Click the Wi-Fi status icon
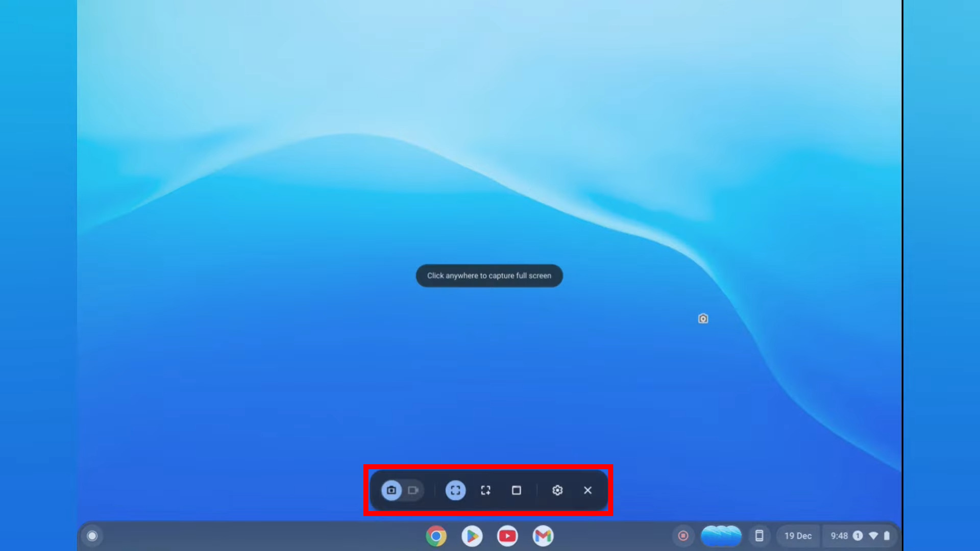This screenshot has height=551, width=980. [873, 536]
